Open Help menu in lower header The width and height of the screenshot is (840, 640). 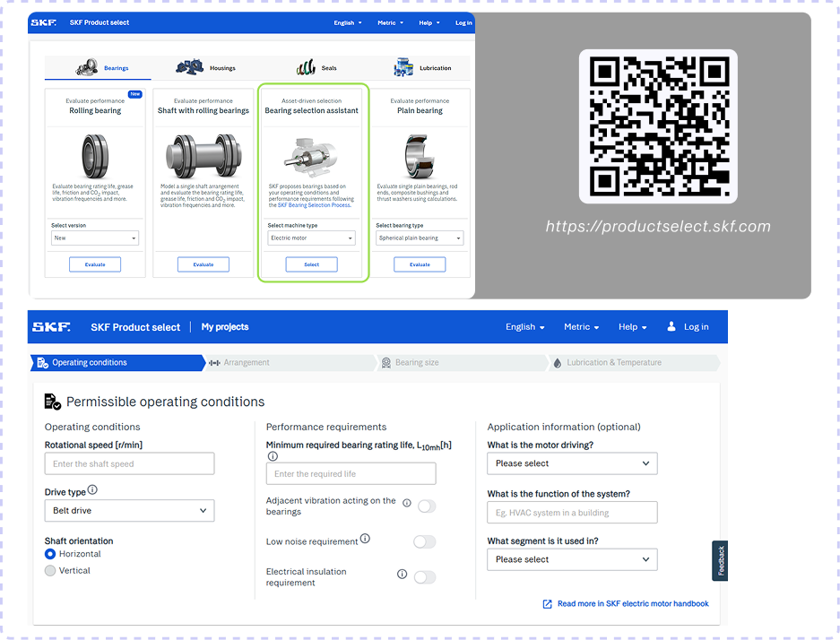point(632,326)
